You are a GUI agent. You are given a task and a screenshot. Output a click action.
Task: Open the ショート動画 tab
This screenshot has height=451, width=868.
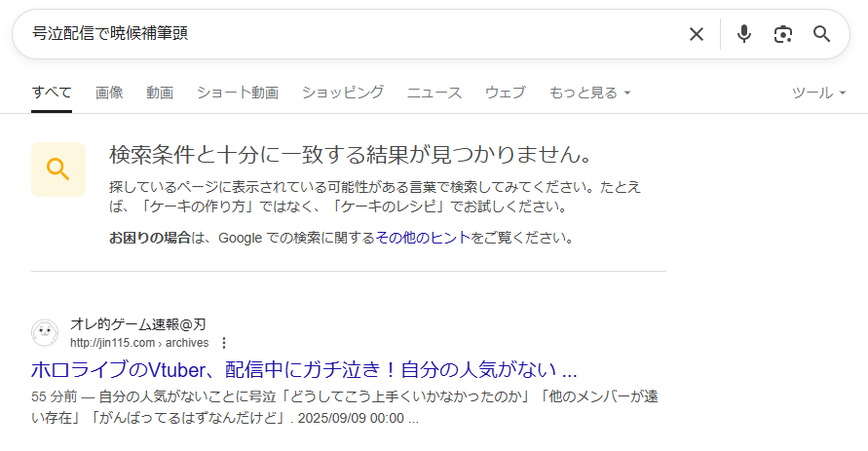coord(238,93)
